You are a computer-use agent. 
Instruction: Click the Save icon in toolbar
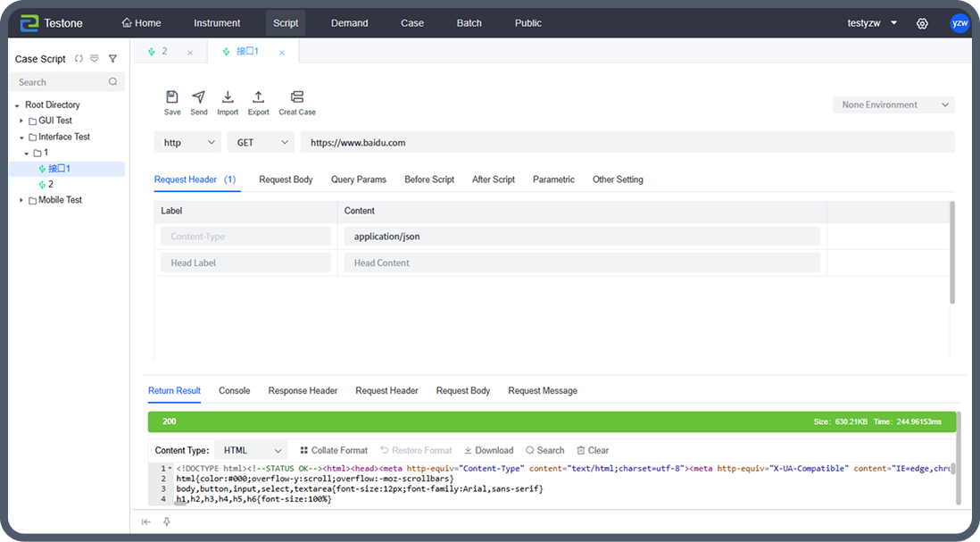[x=172, y=97]
